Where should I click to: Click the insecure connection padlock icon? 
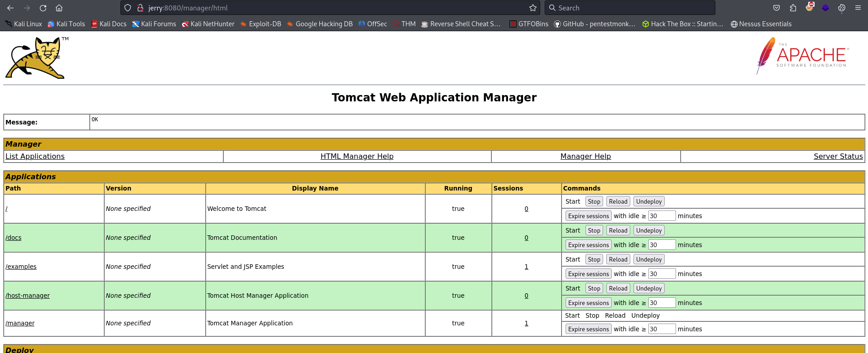[140, 8]
